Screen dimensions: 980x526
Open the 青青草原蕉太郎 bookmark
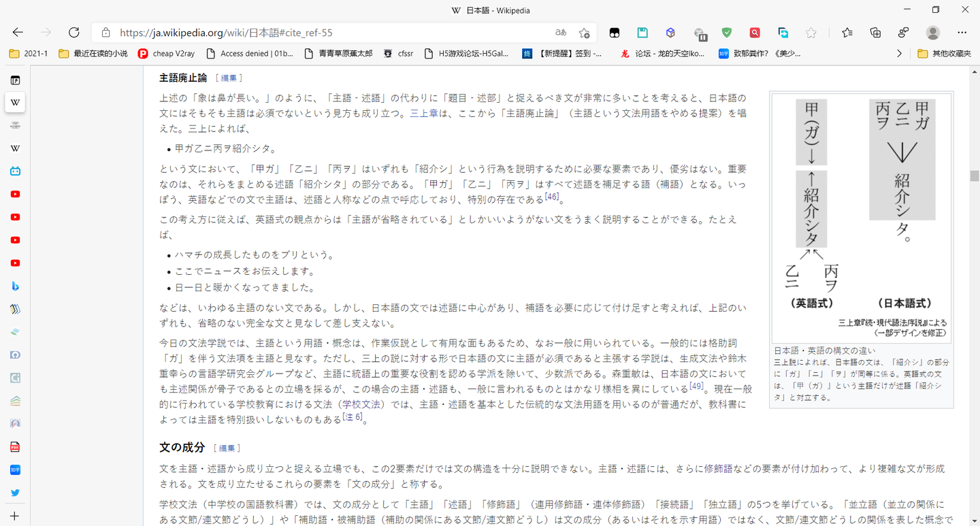tap(338, 53)
